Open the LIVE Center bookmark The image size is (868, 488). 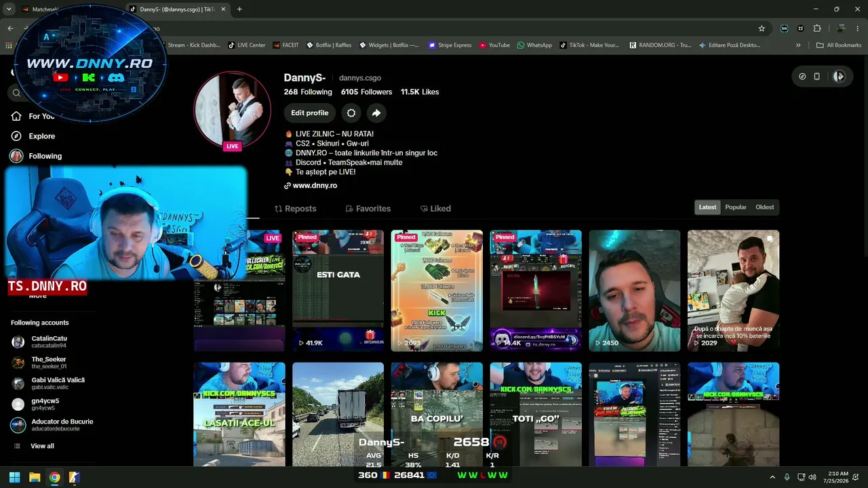click(246, 45)
